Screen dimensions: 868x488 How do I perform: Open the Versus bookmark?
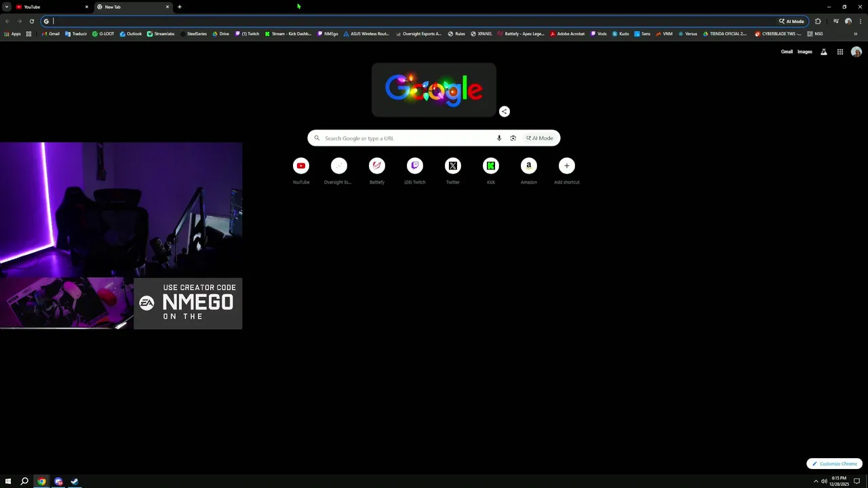tap(687, 33)
